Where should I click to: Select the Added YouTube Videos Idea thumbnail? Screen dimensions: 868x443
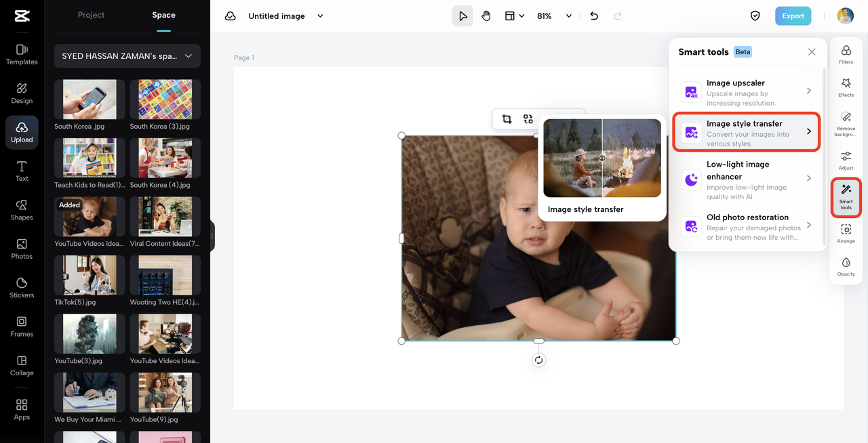click(x=90, y=217)
